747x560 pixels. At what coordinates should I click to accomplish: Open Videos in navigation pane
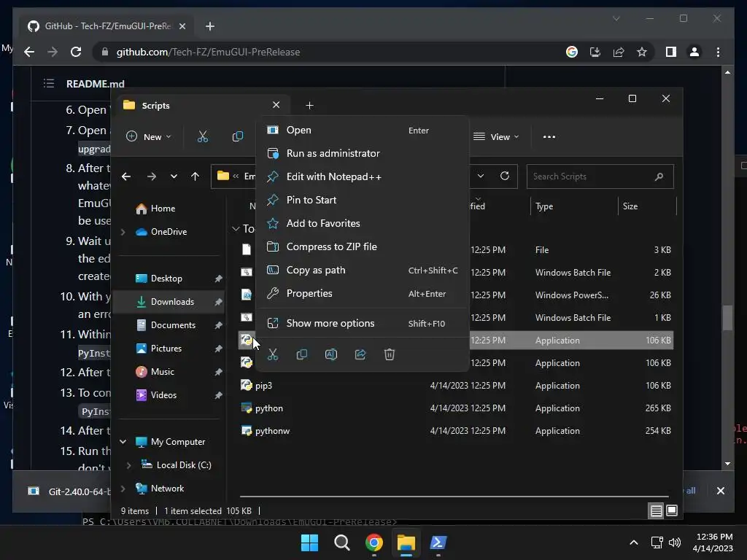[163, 395]
